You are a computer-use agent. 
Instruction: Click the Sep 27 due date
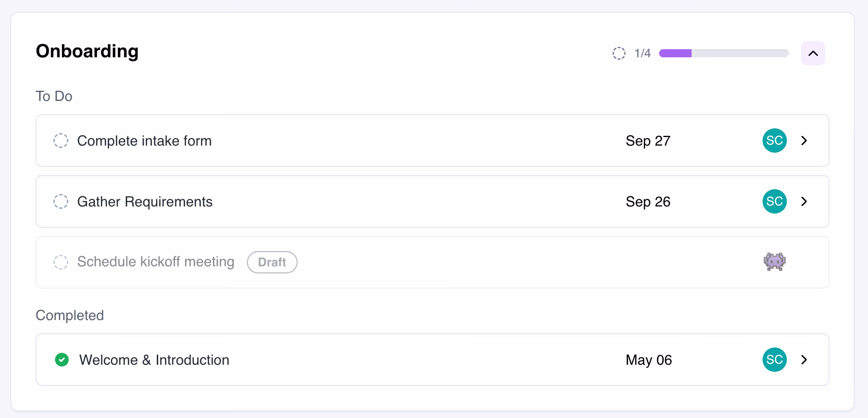point(648,141)
